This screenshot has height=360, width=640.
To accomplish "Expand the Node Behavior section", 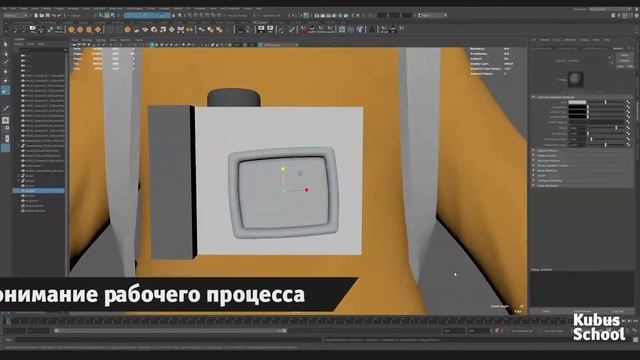I will (x=547, y=170).
